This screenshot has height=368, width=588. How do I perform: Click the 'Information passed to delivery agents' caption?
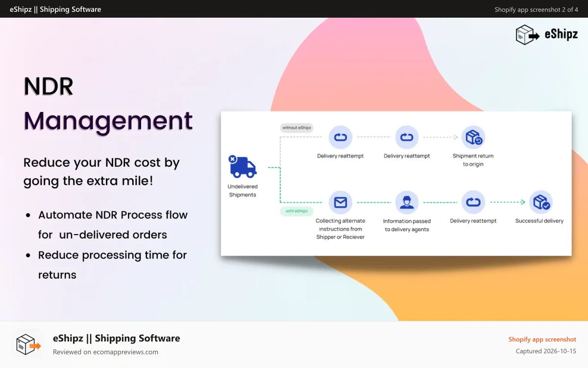coord(407,225)
